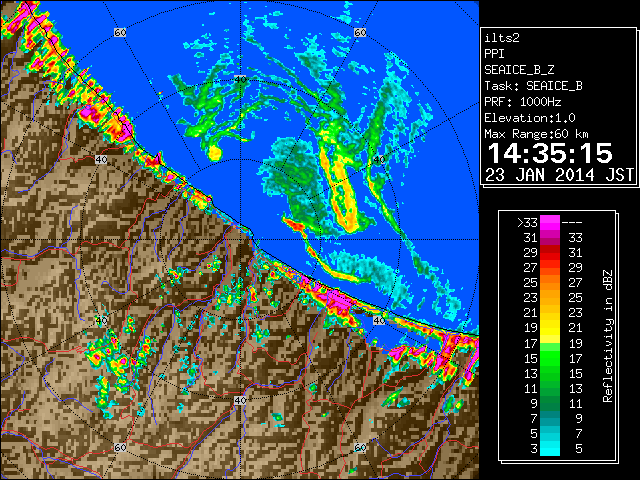Click the SEAICE_B_Z product label

point(519,70)
